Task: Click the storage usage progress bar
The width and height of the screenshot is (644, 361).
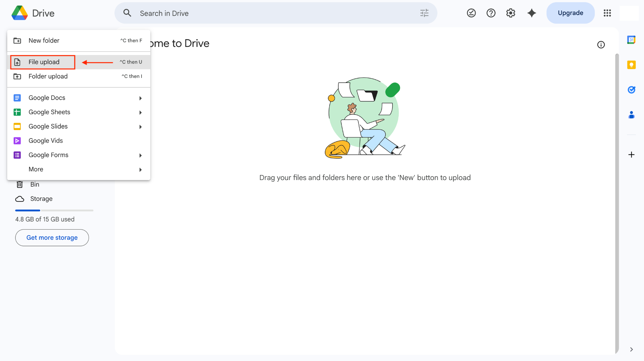Action: (54, 210)
